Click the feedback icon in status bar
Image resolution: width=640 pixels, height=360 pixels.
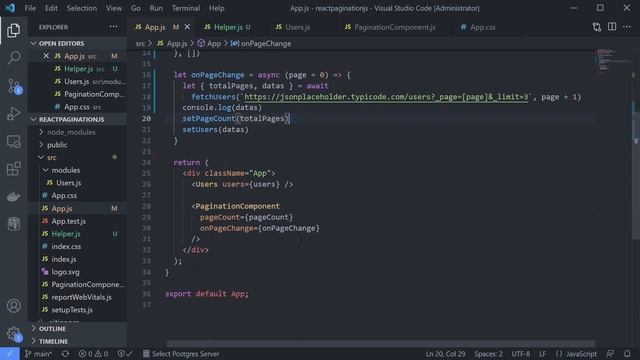[x=610, y=354]
